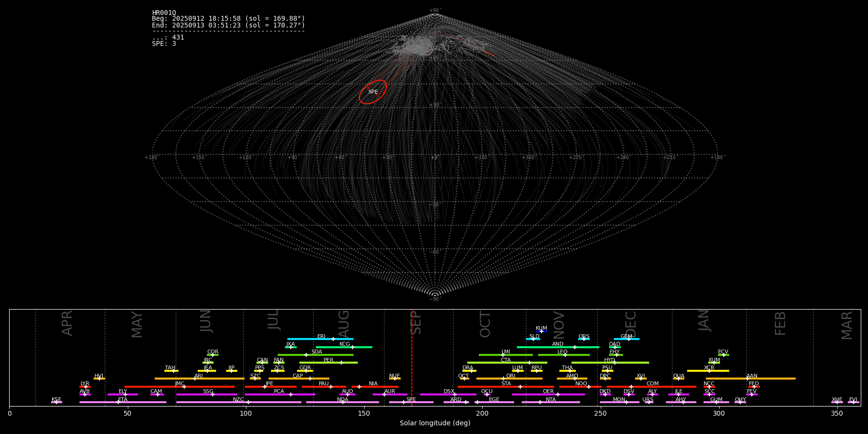The width and height of the screenshot is (868, 434).
Task: Select the HYD shower bar
Action: (x=610, y=363)
